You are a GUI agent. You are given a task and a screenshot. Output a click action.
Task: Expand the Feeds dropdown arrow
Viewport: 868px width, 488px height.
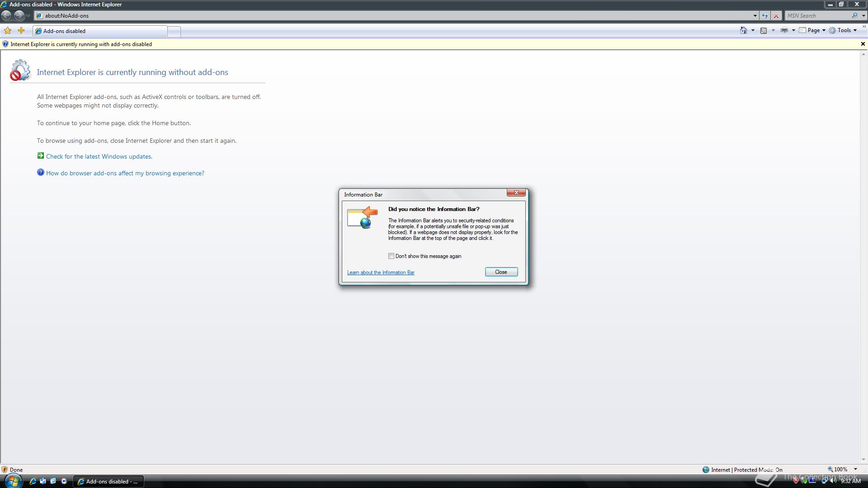[773, 30]
